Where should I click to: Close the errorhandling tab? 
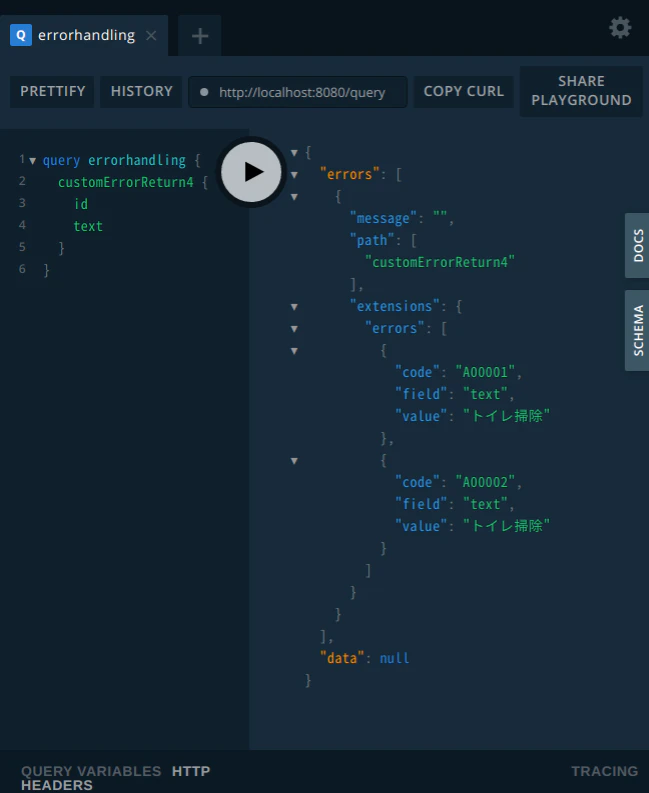tap(151, 35)
